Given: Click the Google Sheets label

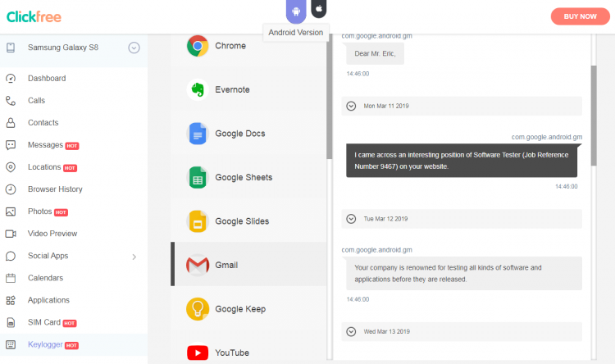Looking at the screenshot, I should (244, 178).
